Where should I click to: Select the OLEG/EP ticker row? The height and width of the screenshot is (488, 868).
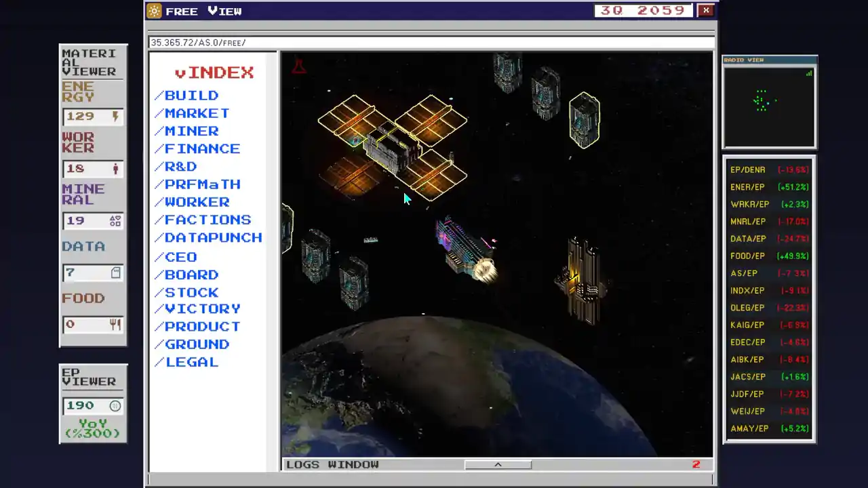tap(770, 308)
